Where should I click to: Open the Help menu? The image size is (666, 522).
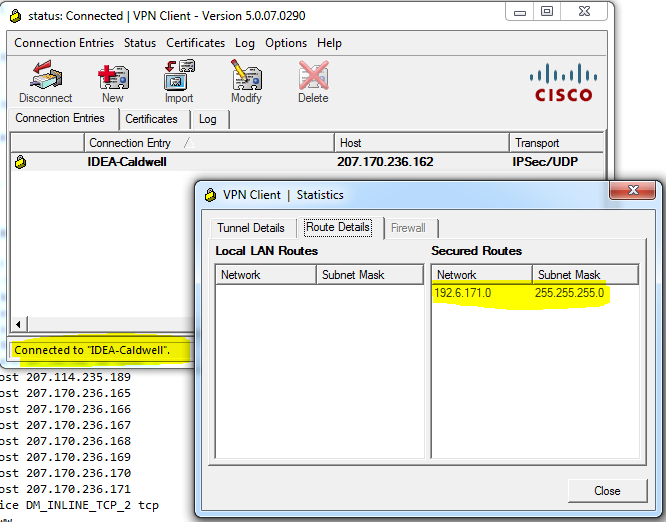[x=329, y=43]
